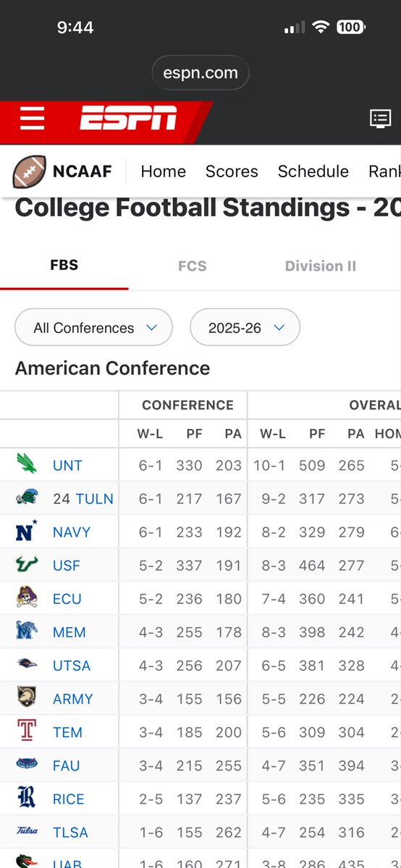401x868 pixels.
Task: Open the TULN team link
Action: point(95,498)
